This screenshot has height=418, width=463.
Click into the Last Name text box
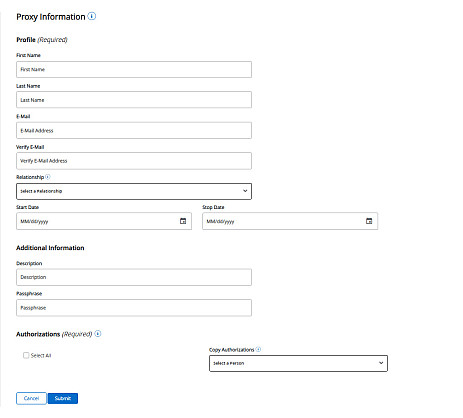(x=134, y=100)
